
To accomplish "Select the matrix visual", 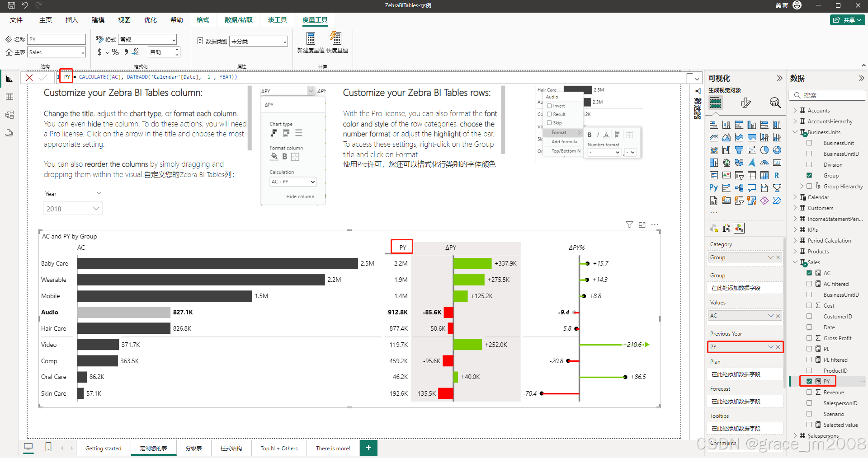I will pyautogui.click(x=764, y=176).
